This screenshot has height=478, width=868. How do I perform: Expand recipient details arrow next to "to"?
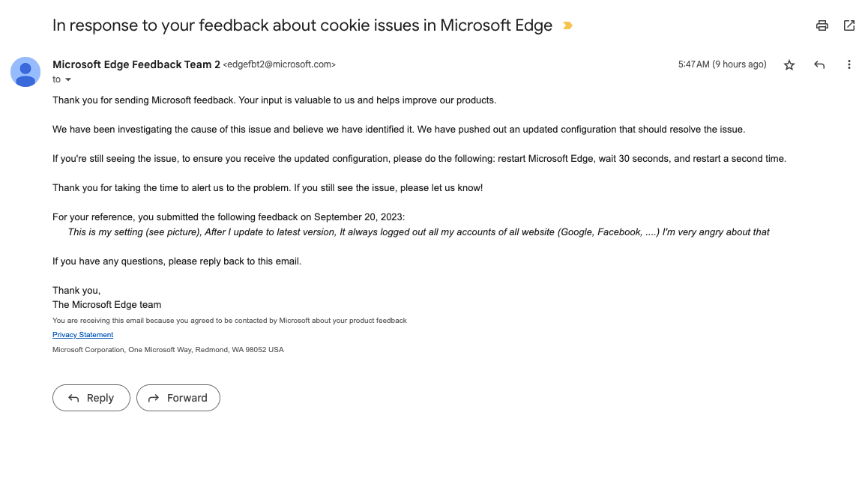68,80
